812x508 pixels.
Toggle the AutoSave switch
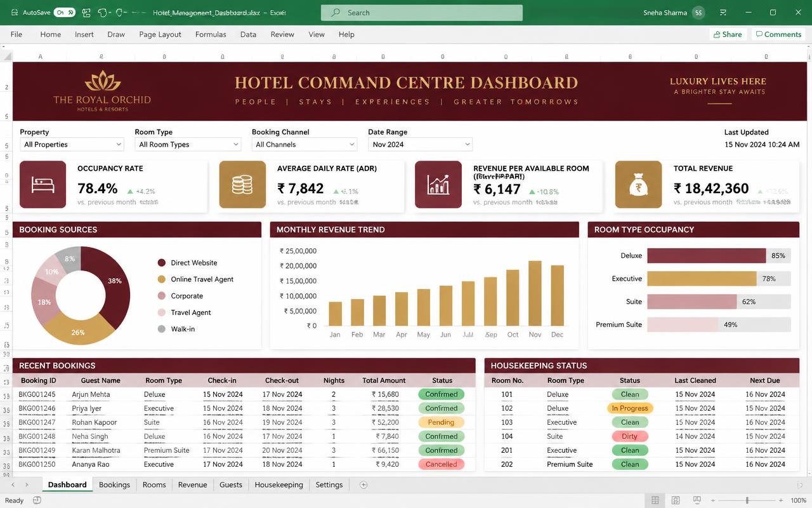tap(65, 12)
